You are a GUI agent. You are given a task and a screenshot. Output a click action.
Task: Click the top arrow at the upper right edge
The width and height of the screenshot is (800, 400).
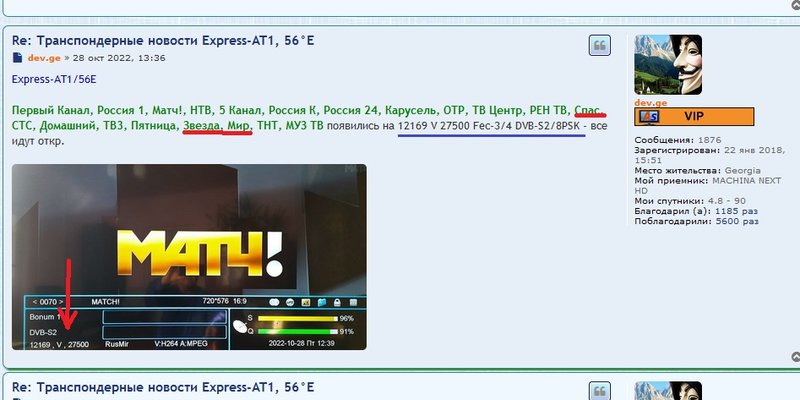(x=793, y=4)
